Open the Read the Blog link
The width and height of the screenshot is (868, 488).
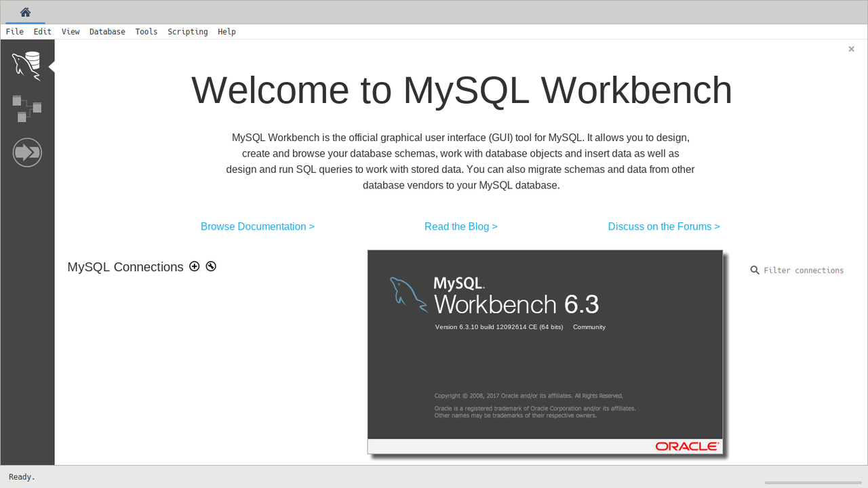pyautogui.click(x=461, y=226)
